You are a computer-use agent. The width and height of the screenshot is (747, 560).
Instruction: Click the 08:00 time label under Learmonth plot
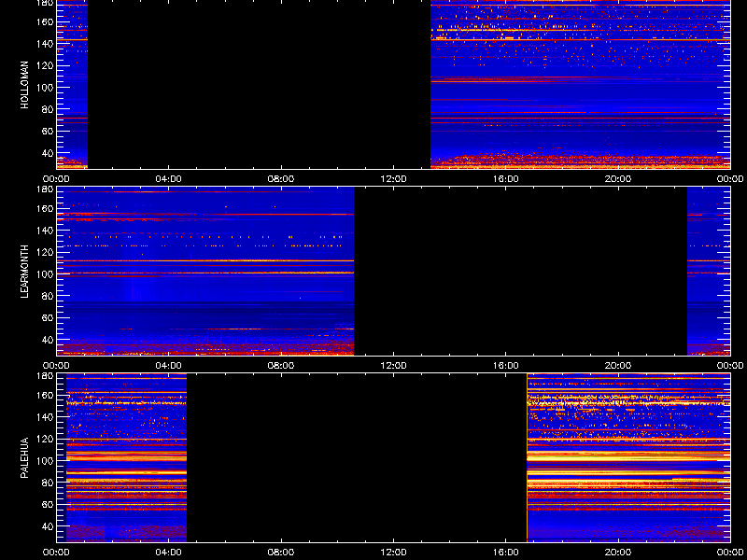[281, 366]
